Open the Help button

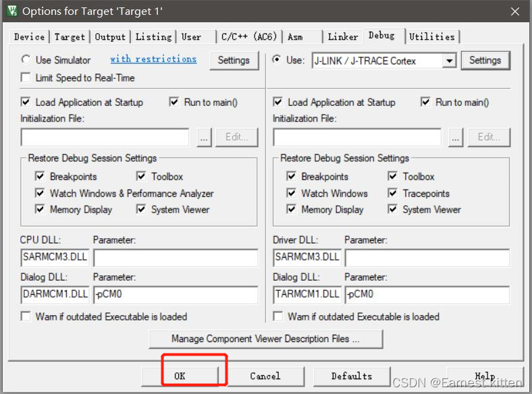pos(485,376)
